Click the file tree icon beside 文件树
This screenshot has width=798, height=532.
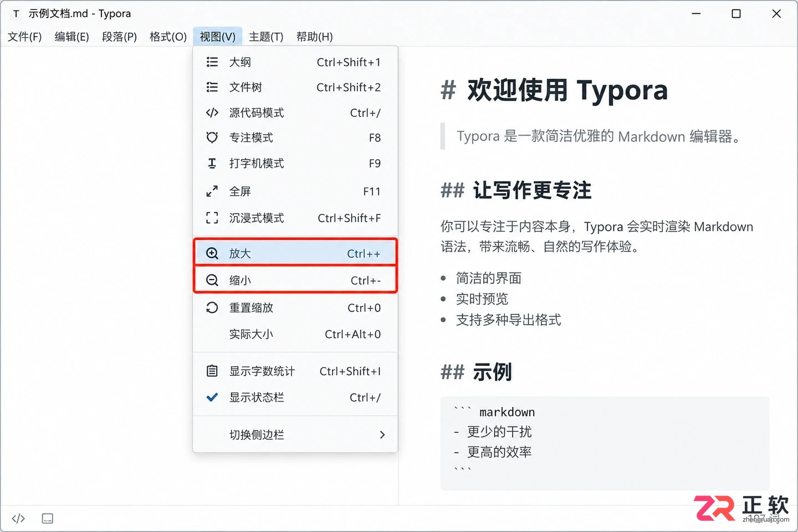tap(212, 87)
